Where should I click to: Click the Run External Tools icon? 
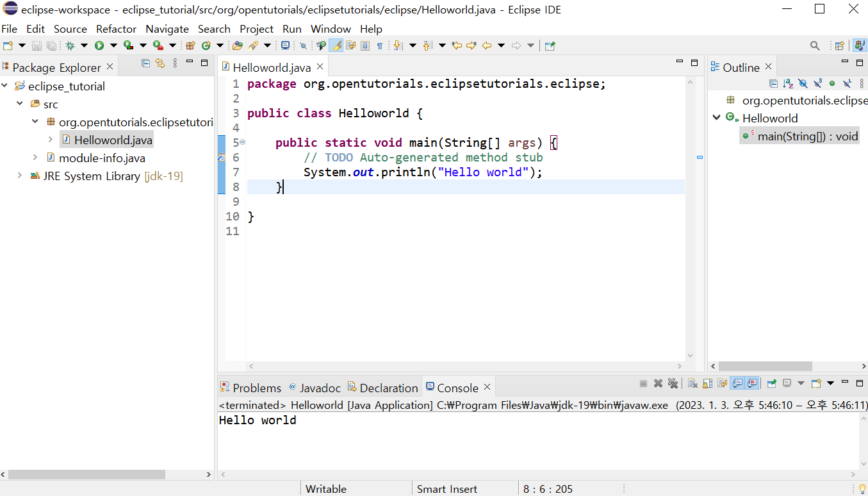click(x=158, y=45)
